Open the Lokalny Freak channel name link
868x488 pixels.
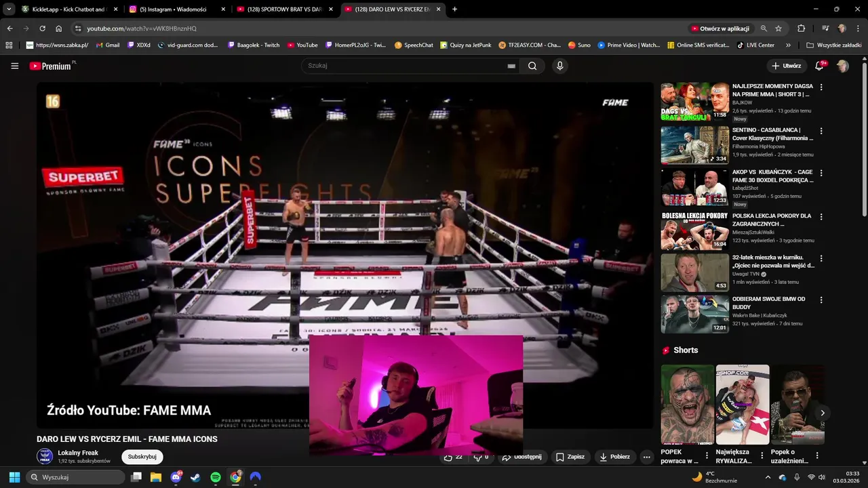78,453
